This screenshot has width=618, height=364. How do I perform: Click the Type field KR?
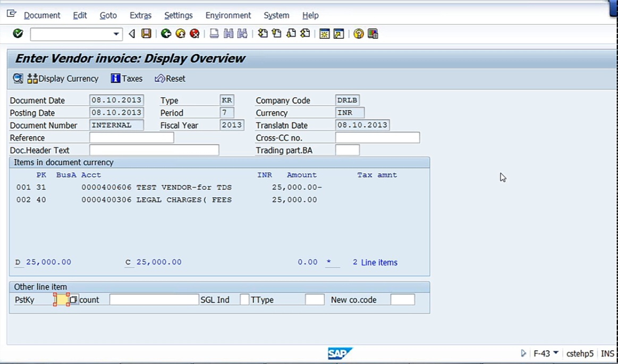pyautogui.click(x=226, y=100)
